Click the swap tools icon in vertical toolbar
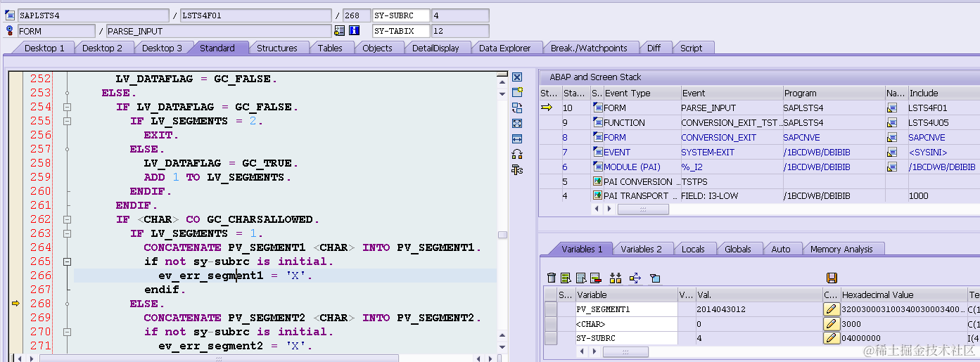Image resolution: width=980 pixels, height=362 pixels. pos(517,154)
